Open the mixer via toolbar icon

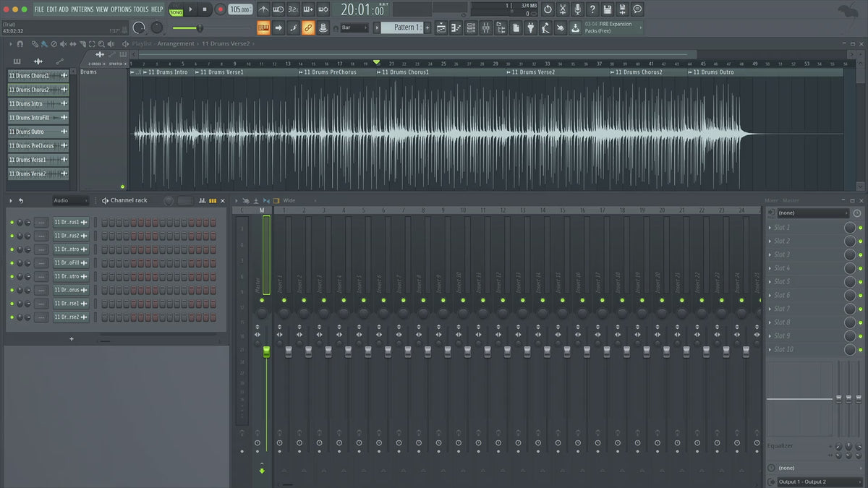coord(485,27)
